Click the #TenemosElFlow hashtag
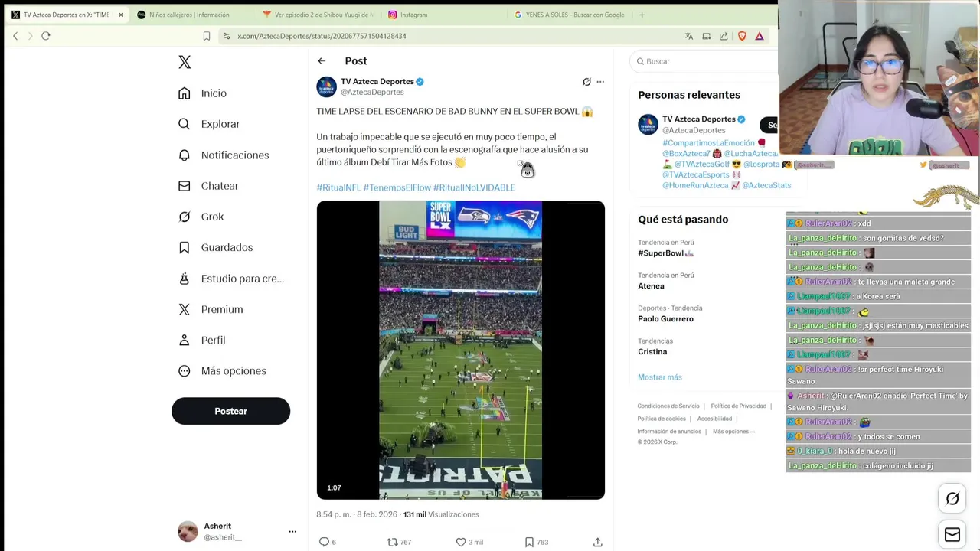980x551 pixels. point(397,187)
